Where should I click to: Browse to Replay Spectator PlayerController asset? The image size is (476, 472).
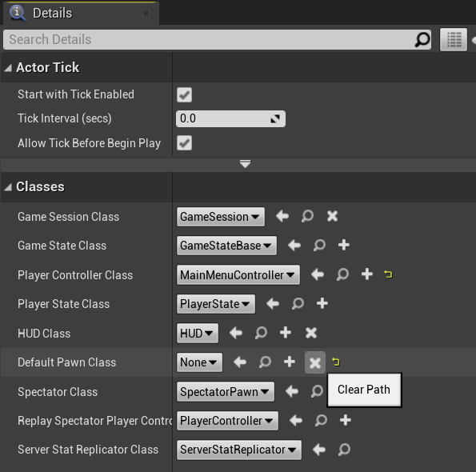[x=321, y=421]
